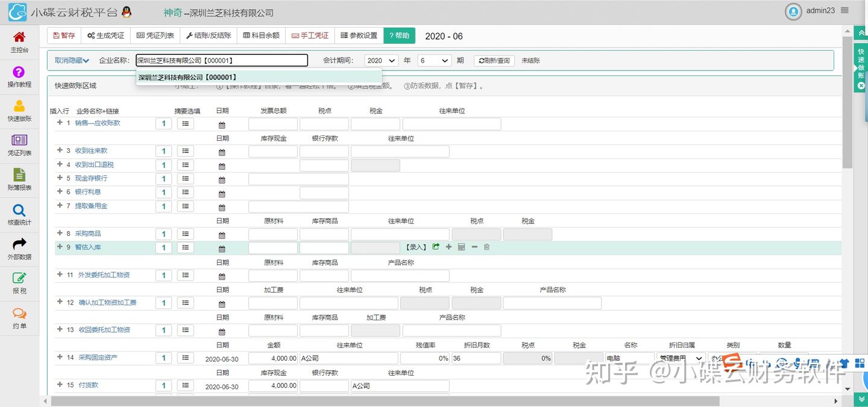Click the 生成凭证 button
The width and height of the screenshot is (868, 407).
105,36
